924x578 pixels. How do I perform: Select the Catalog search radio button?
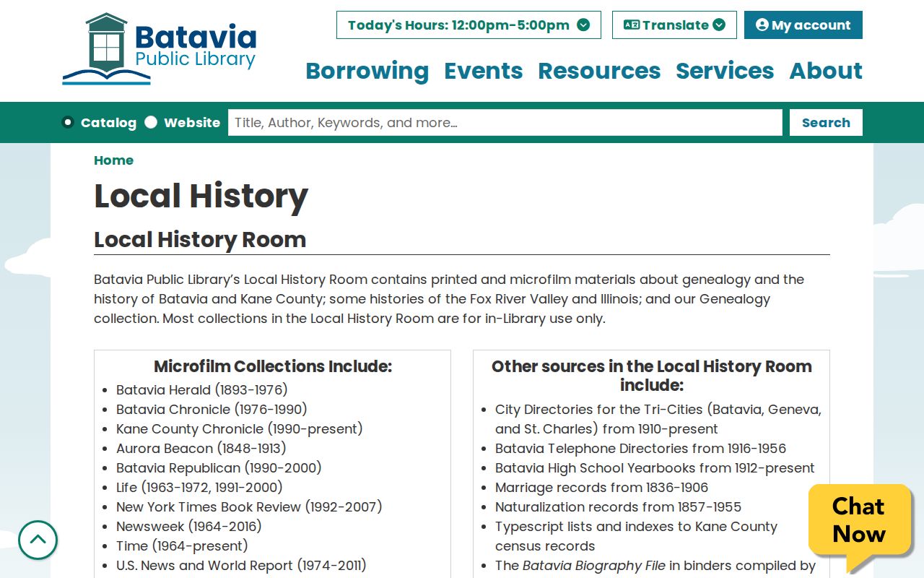pyautogui.click(x=68, y=122)
